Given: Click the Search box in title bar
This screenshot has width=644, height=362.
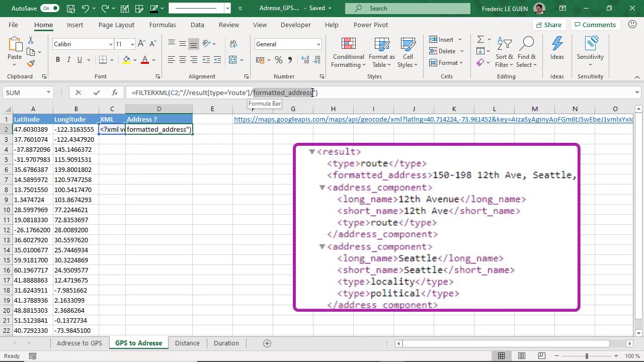Looking at the screenshot, I should pyautogui.click(x=408, y=8).
